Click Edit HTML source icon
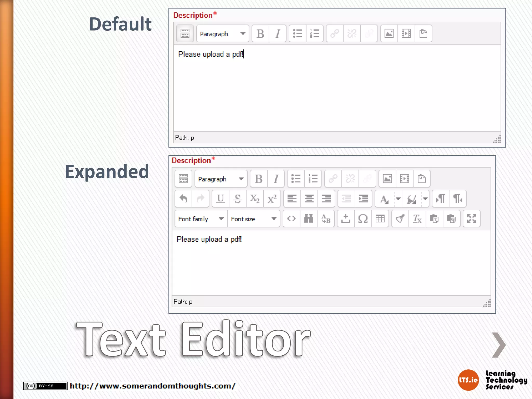The height and width of the screenshot is (399, 532). (291, 219)
